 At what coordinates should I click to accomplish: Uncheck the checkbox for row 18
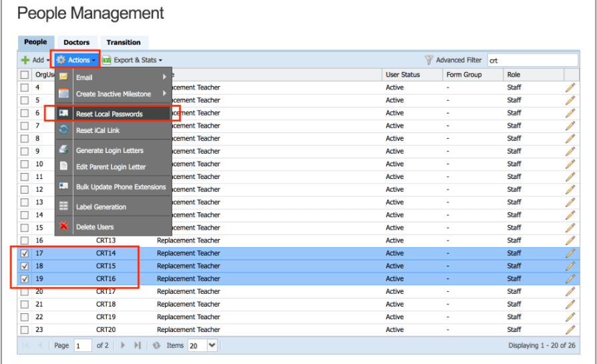25,266
